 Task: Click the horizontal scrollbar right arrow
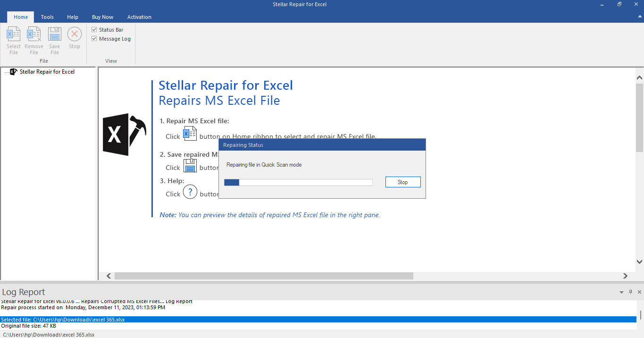[x=625, y=276]
